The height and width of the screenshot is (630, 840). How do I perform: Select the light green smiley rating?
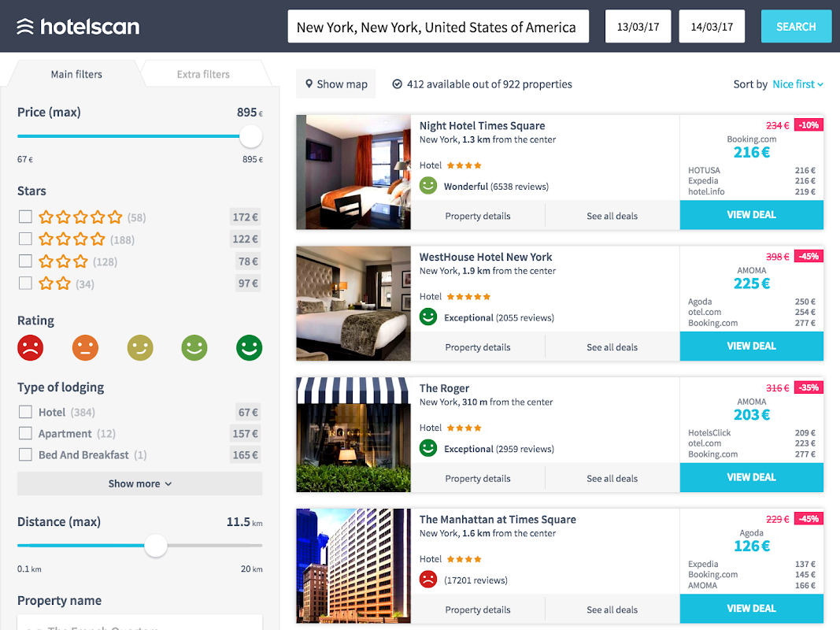[x=194, y=347]
